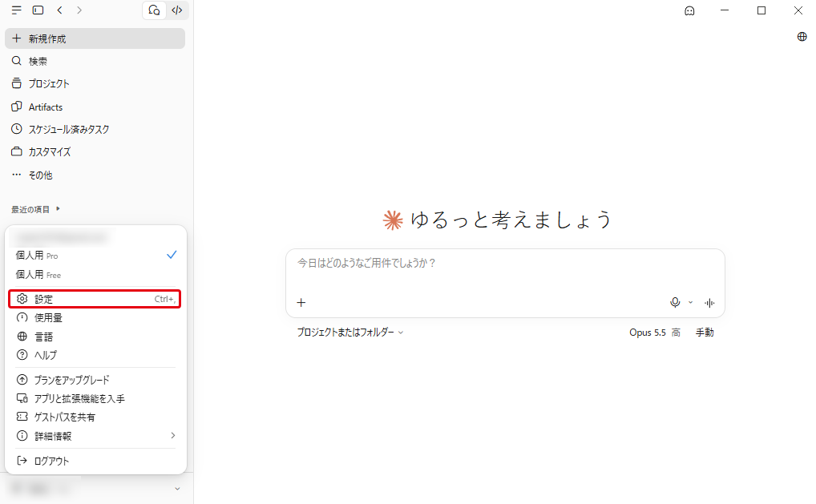This screenshot has width=816, height=504.
Task: Open 検索 search
Action: pos(95,61)
